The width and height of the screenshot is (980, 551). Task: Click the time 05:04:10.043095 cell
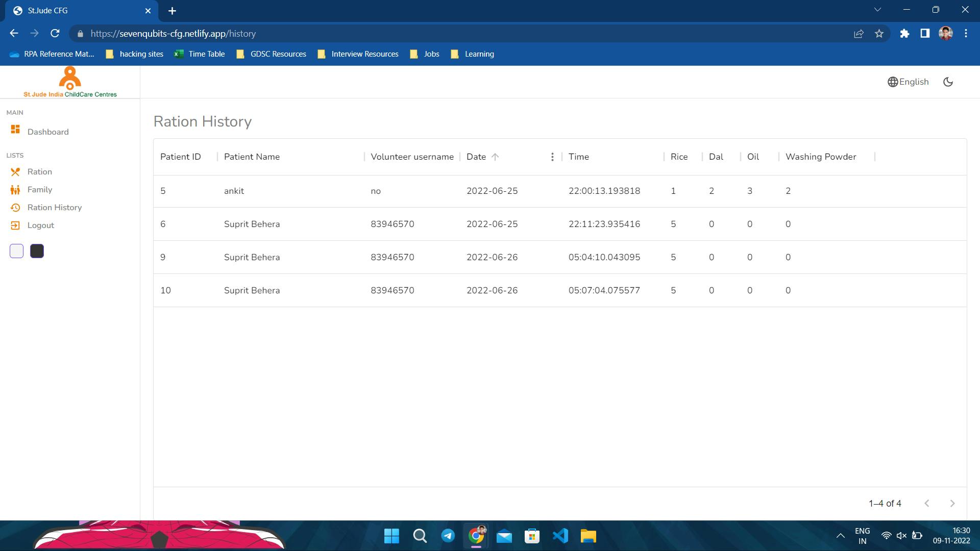[604, 258]
